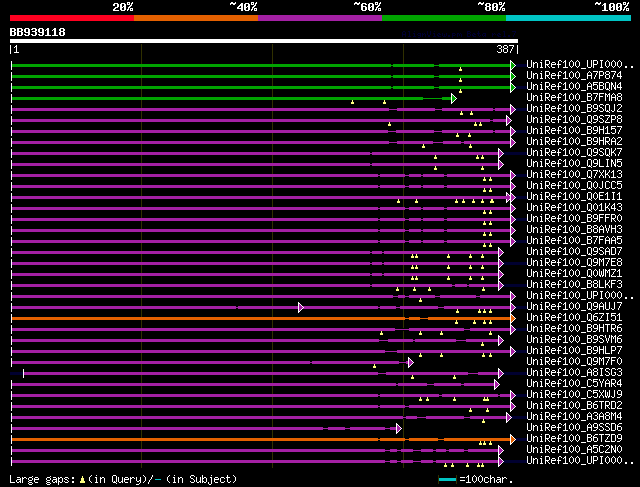Select the UniRef100_Q7XK13 label
The height and width of the screenshot is (487, 640).
(x=574, y=175)
